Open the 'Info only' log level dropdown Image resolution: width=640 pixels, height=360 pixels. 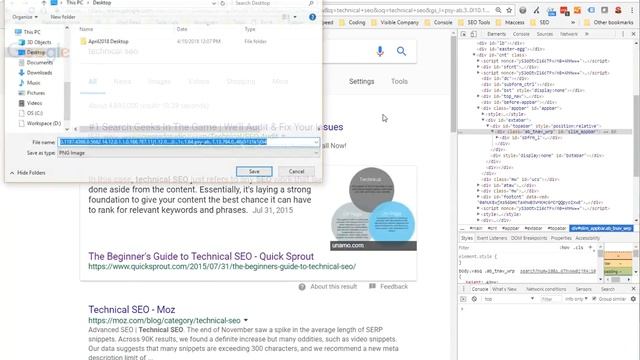pyautogui.click(x=576, y=299)
